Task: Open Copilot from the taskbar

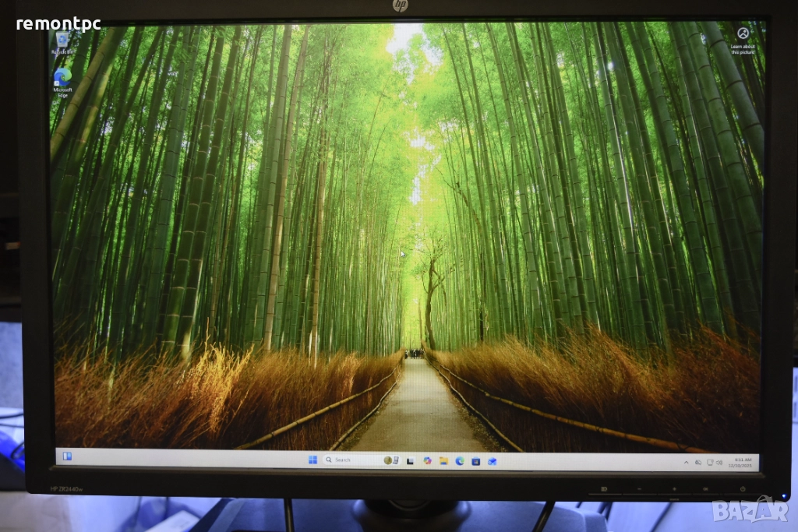Action: 426,461
